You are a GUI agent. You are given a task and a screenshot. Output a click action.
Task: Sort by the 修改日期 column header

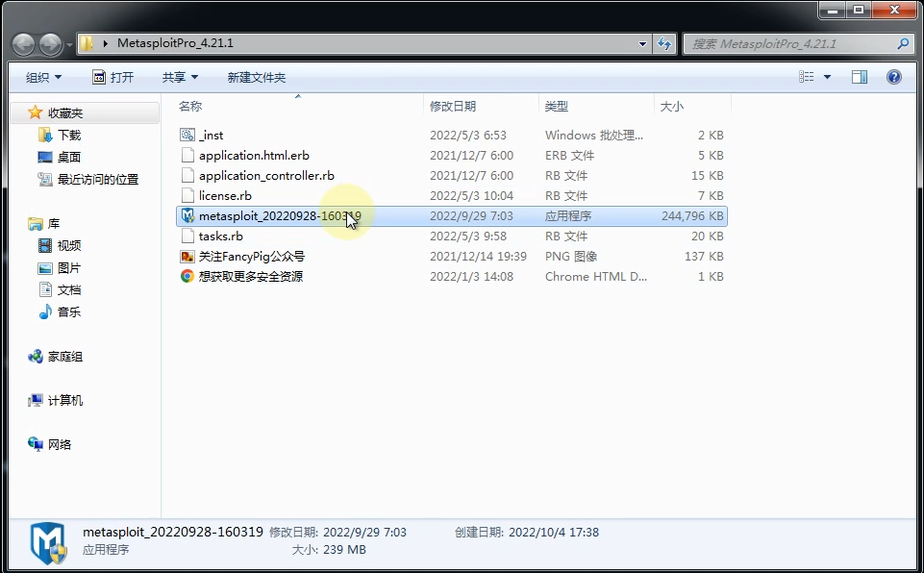pyautogui.click(x=453, y=106)
